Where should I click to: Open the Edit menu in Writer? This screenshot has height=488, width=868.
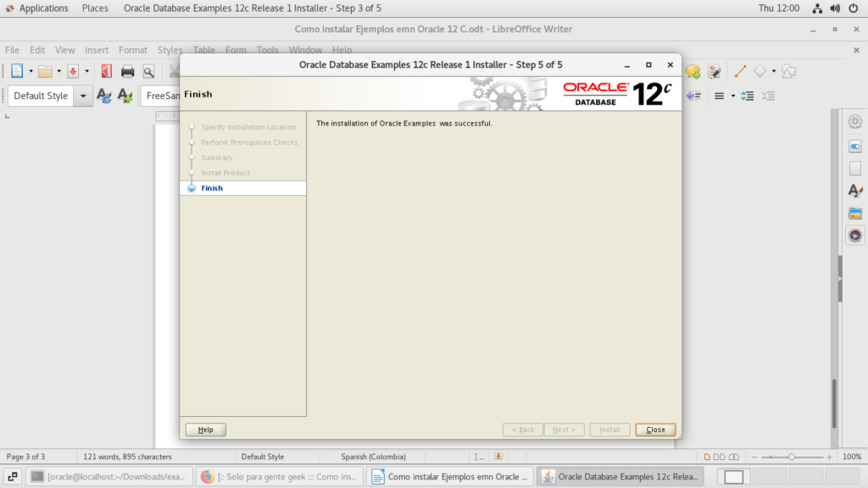pos(37,50)
